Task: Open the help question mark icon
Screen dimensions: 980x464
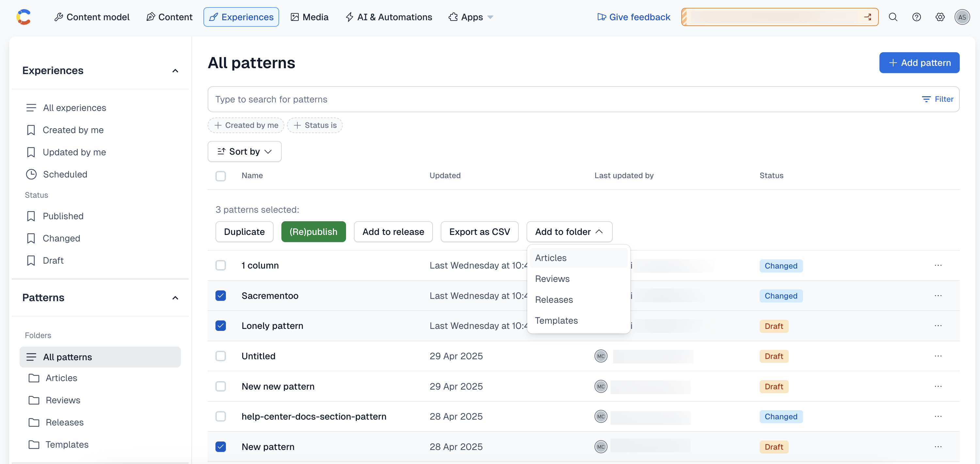Action: [916, 17]
